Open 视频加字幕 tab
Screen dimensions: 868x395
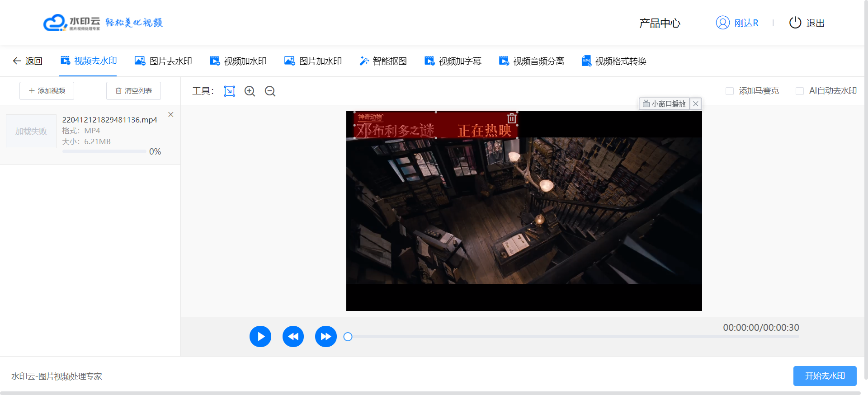coord(453,61)
